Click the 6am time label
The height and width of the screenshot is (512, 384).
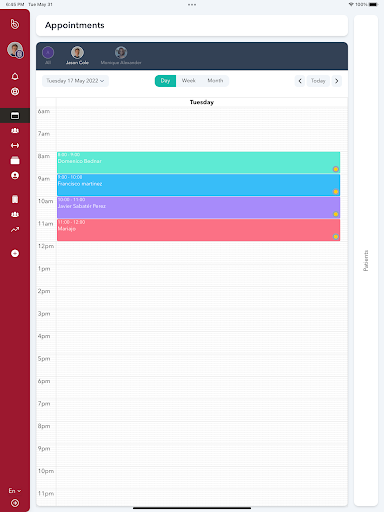44,111
